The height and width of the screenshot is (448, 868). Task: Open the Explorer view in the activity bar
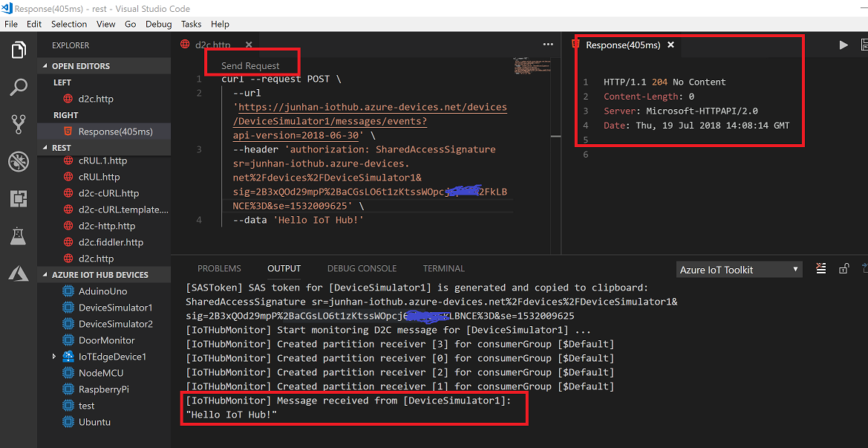18,50
